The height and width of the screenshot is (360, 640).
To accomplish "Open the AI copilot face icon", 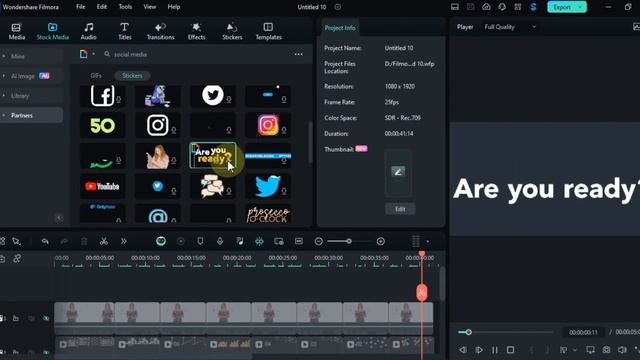I will point(161,241).
